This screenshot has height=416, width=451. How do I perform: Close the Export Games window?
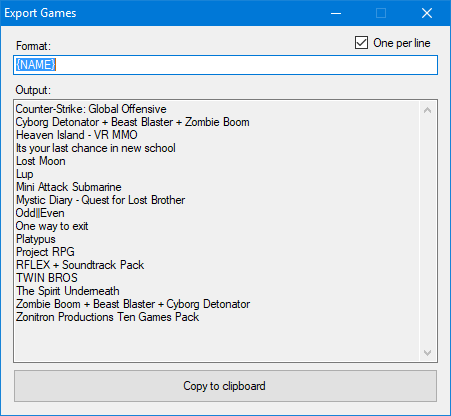coord(427,13)
